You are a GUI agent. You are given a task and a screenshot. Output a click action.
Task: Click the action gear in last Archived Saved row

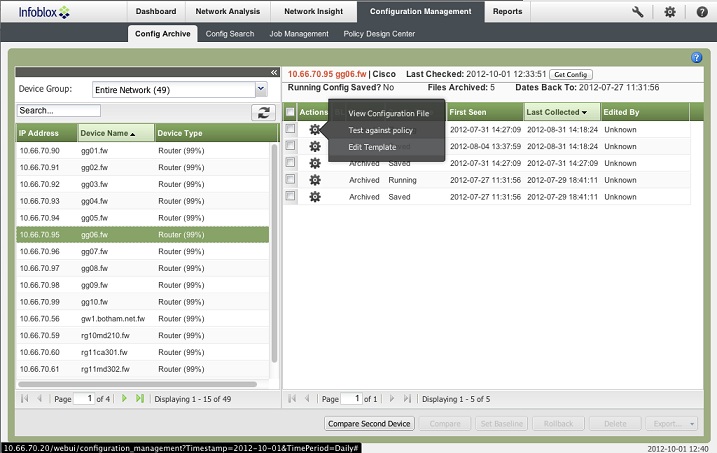[314, 197]
